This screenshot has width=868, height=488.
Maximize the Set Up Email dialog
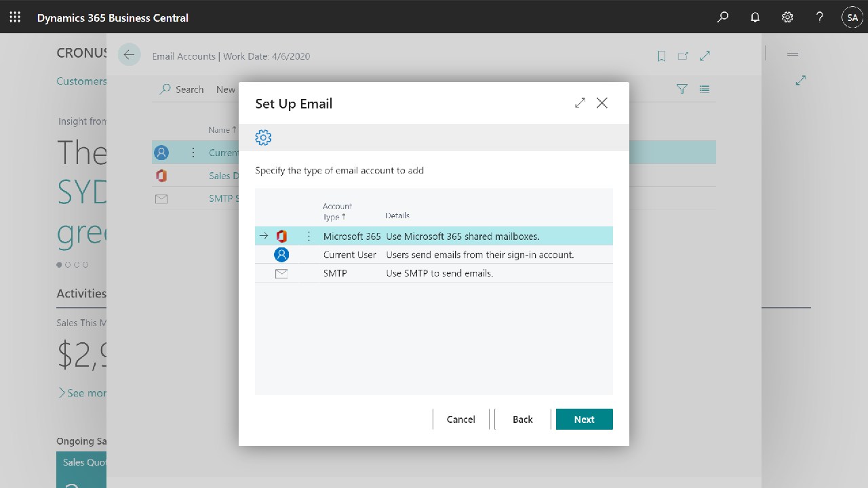pos(580,103)
